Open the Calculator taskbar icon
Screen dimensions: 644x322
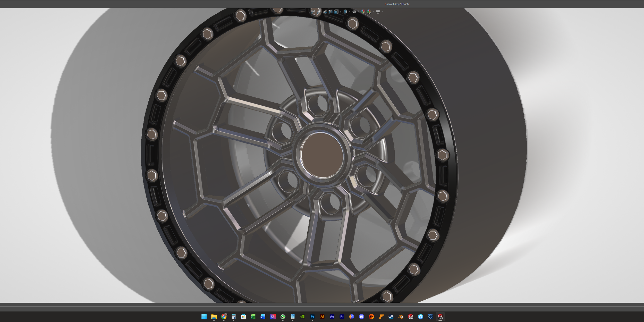point(234,317)
